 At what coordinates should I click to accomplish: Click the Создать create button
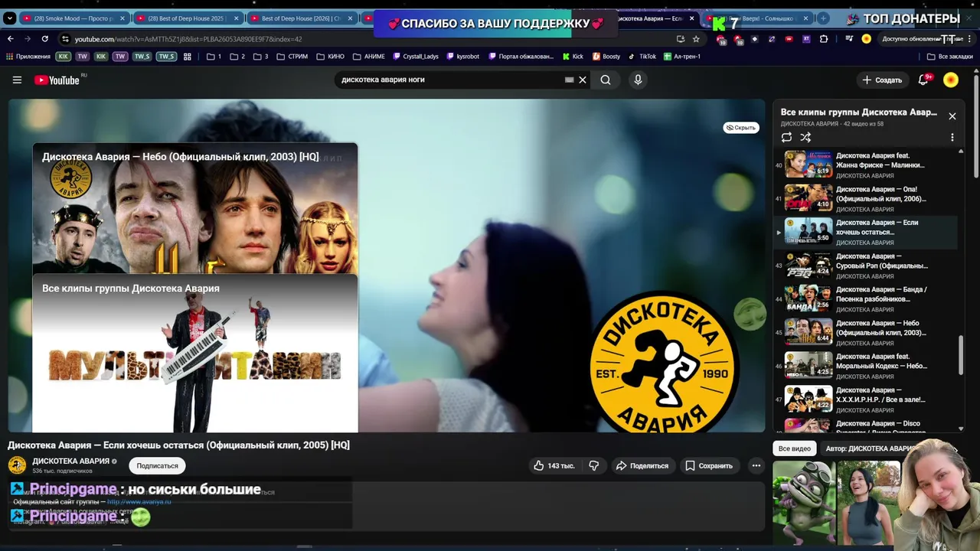point(882,80)
